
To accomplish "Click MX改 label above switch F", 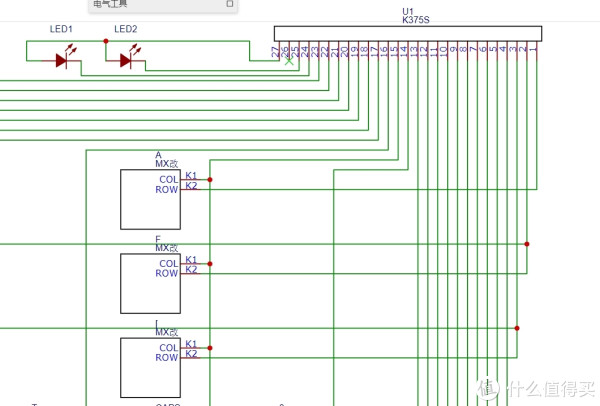I will pos(166,248).
